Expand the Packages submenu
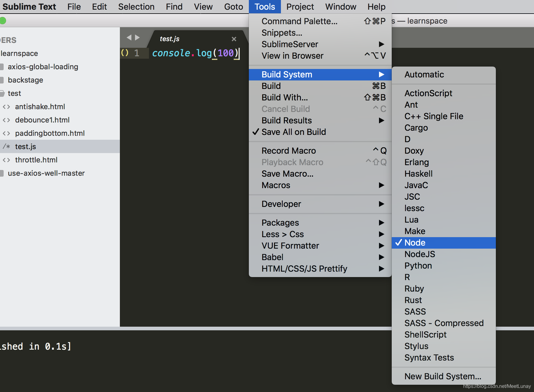 coord(320,223)
